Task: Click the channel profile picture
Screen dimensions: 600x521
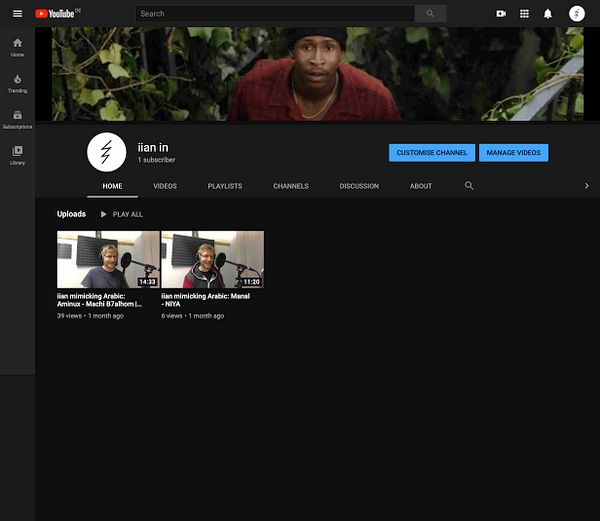Action: coord(106,152)
